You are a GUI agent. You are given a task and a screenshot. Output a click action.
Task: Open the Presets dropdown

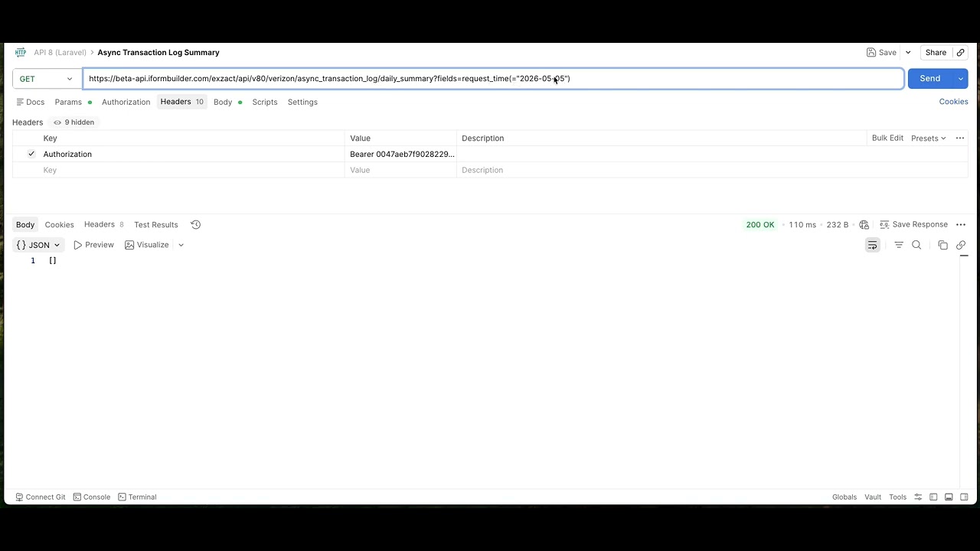[929, 139]
